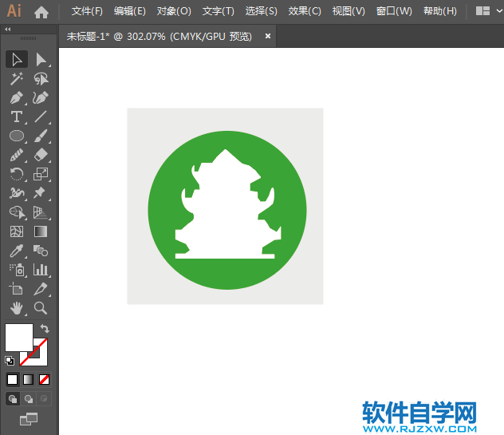Open the 文件(F) menu
This screenshot has height=435, width=504.
tap(87, 11)
